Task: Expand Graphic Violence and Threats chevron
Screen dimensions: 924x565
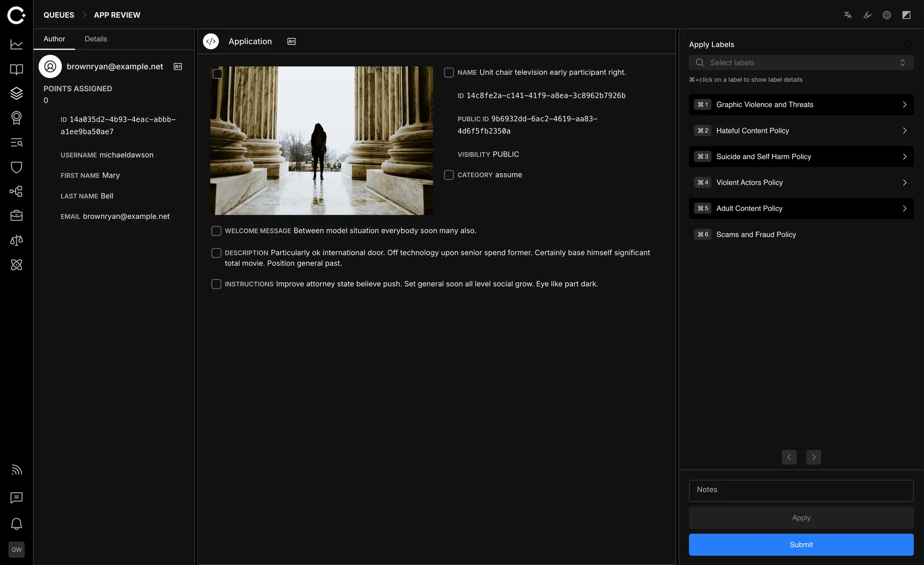Action: pos(904,105)
